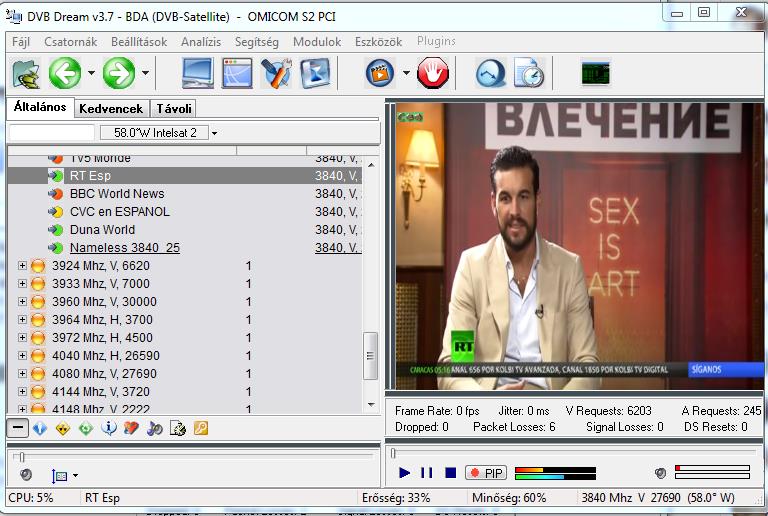Open the Segítség menu
This screenshot has width=768, height=516.
(x=257, y=42)
